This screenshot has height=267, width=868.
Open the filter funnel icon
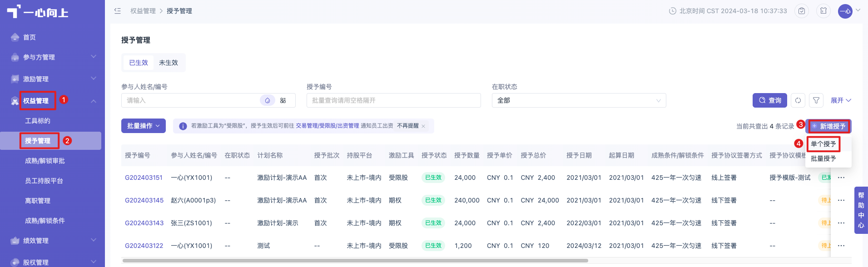[816, 100]
